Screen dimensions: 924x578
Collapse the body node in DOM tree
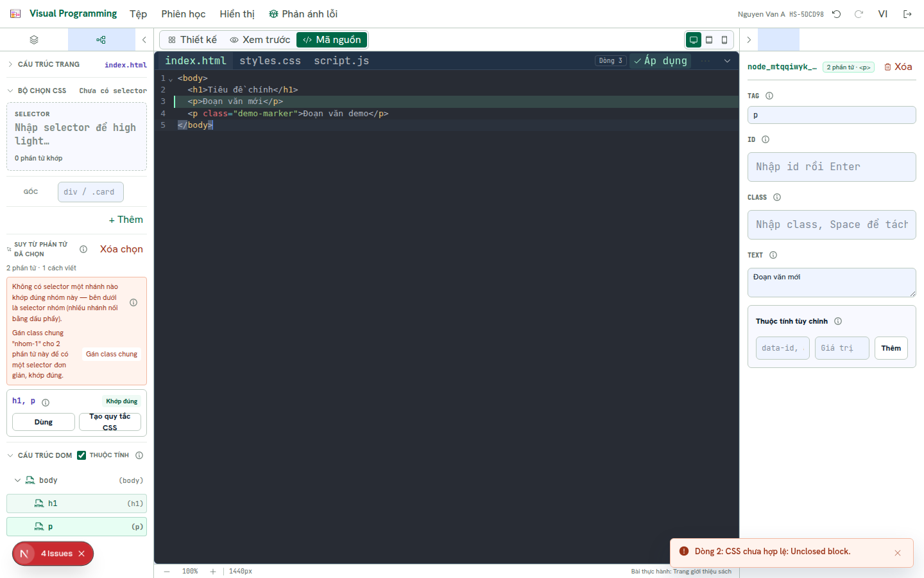[x=17, y=480]
